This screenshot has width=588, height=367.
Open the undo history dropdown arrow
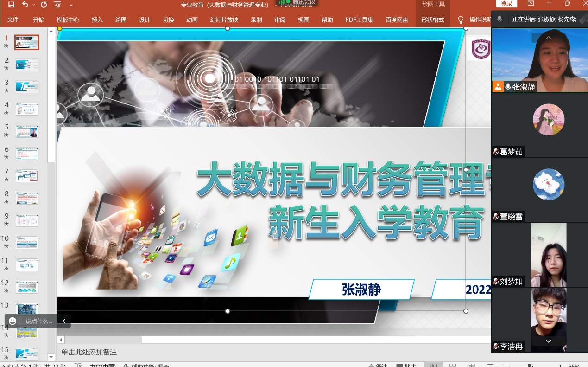[x=33, y=5]
